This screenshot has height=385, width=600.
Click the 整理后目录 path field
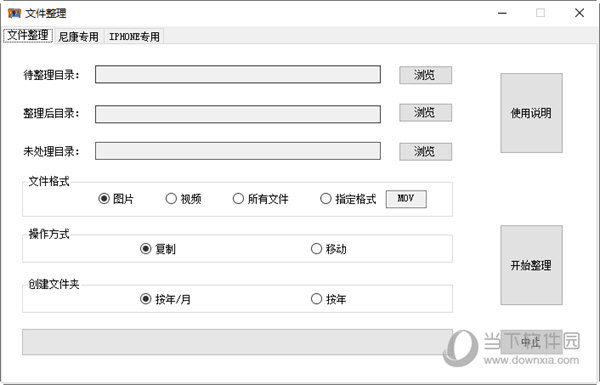tap(238, 114)
